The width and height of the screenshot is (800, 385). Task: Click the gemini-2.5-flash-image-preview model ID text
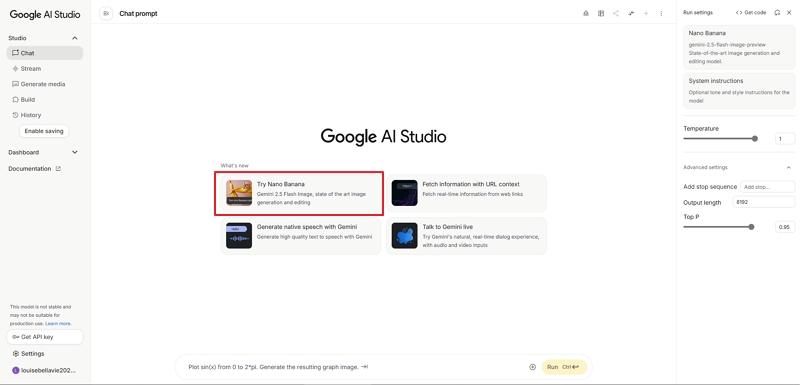(x=727, y=45)
